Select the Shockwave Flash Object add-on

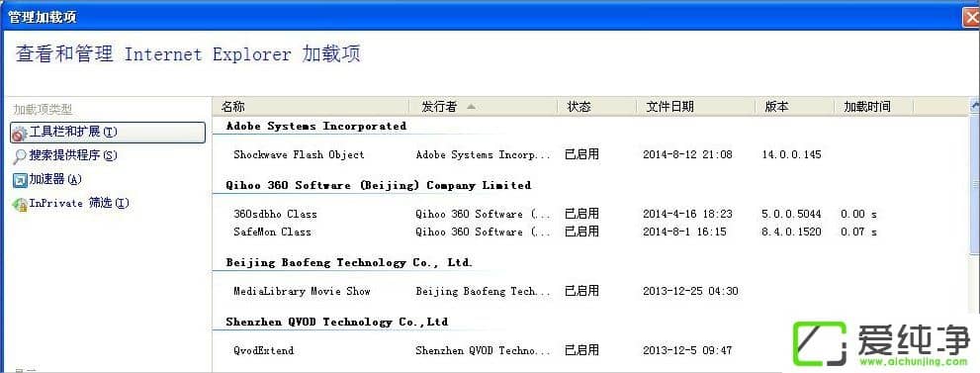(x=299, y=155)
